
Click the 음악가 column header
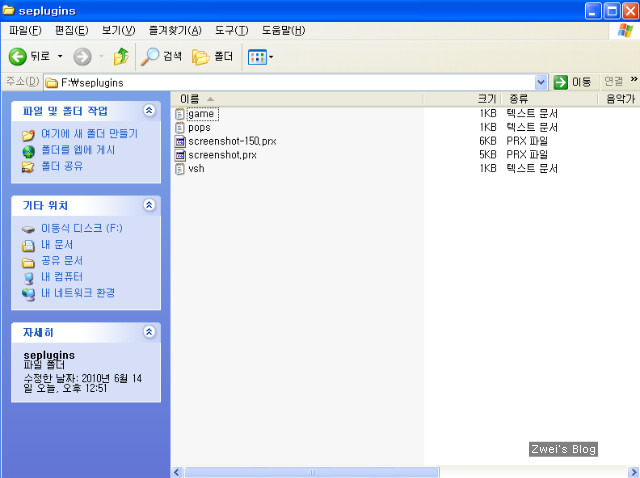pos(619,99)
